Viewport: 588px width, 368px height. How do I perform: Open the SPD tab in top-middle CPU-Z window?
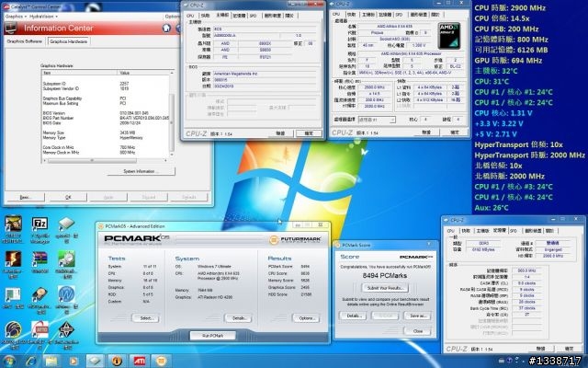click(x=254, y=16)
